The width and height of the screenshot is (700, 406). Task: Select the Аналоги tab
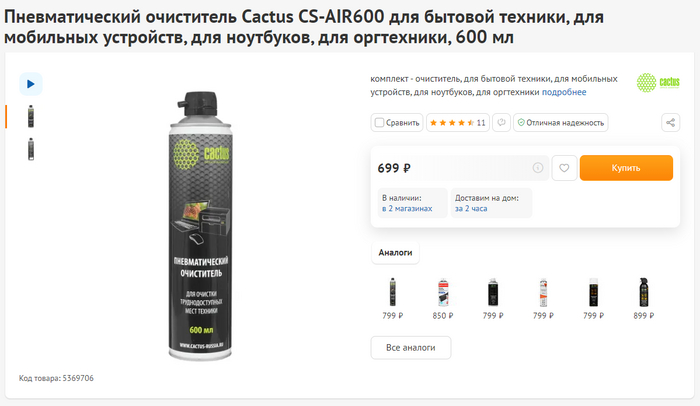[x=395, y=252]
